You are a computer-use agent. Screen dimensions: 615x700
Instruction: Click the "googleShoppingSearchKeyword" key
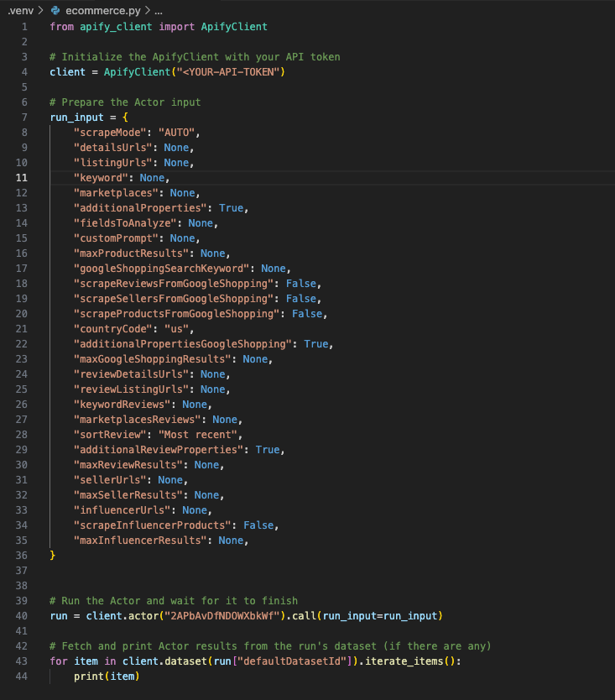[162, 269]
